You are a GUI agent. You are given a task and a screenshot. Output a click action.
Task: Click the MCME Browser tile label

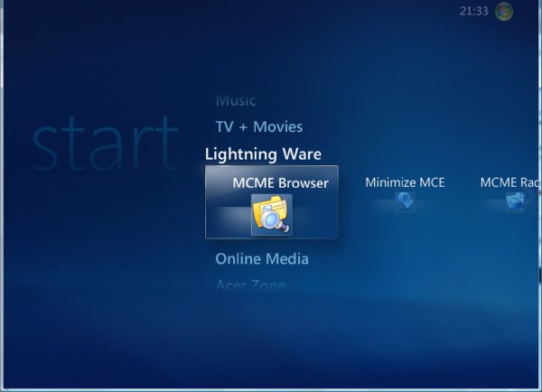tap(280, 182)
